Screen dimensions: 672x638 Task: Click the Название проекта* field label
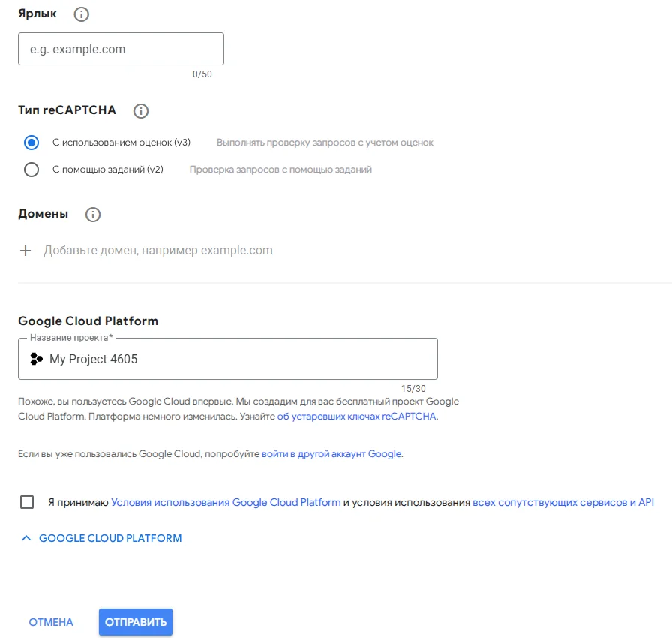point(71,338)
